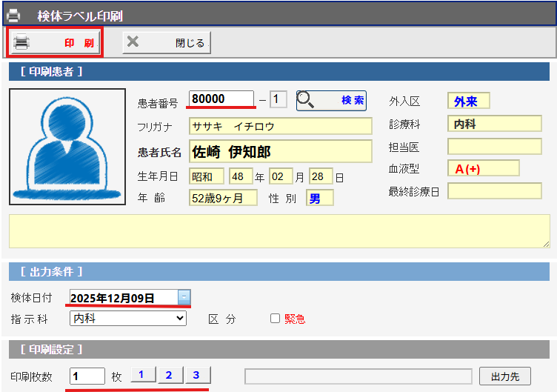Click the 血液型 blood type field A(+)
Screen dimensions: 557x392
pos(483,169)
